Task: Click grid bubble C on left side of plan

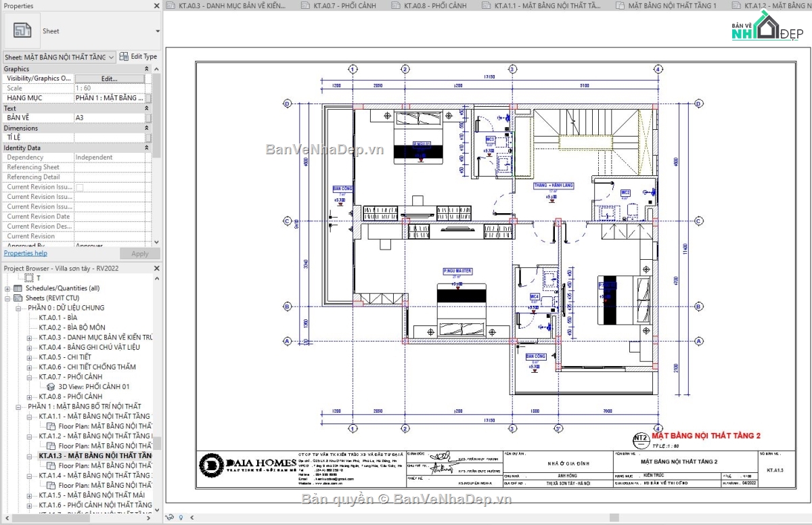Action: click(x=287, y=221)
